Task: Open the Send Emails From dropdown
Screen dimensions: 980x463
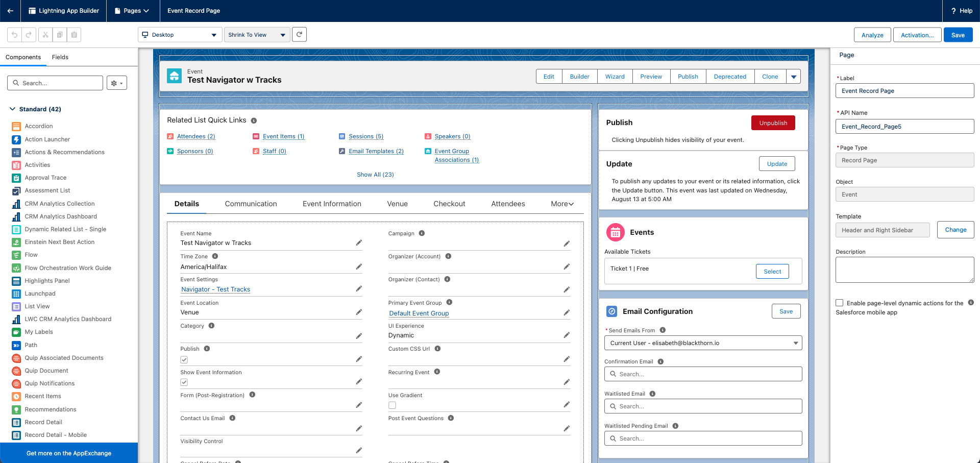Action: [703, 343]
